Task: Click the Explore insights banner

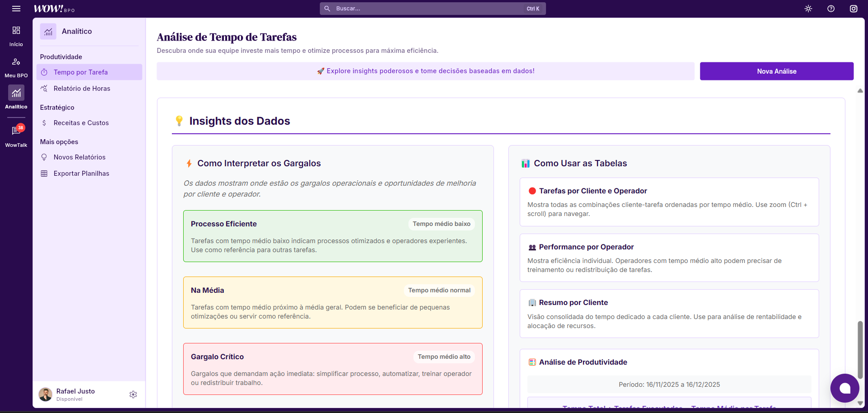Action: tap(425, 71)
